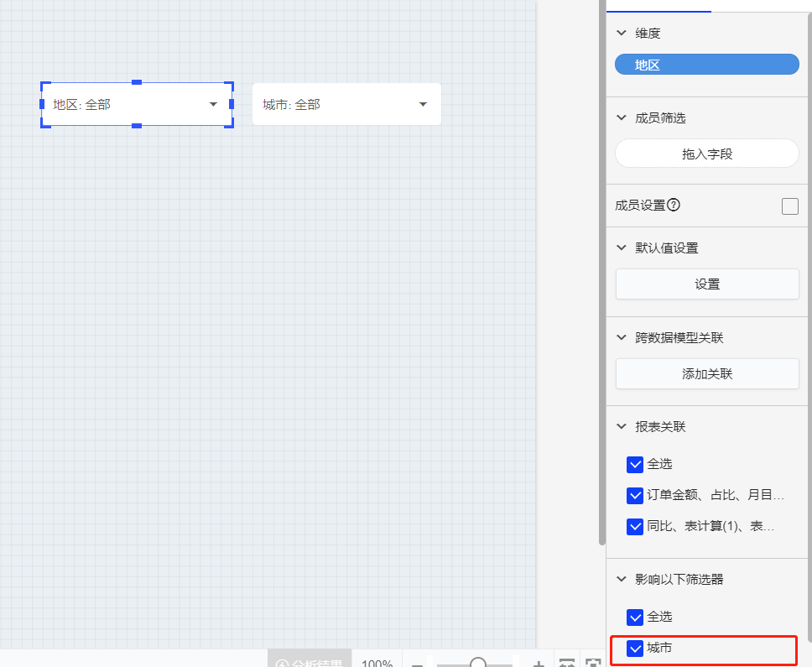
Task: Select the 城市: 全部 filter widget
Action: click(x=346, y=104)
